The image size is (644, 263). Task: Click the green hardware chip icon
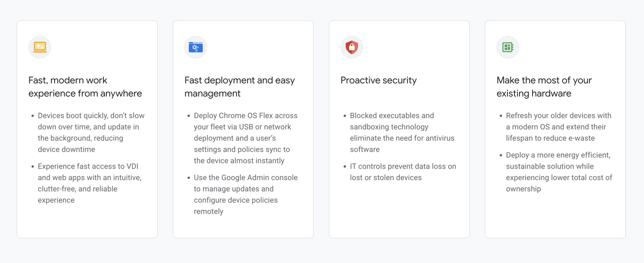(x=508, y=47)
